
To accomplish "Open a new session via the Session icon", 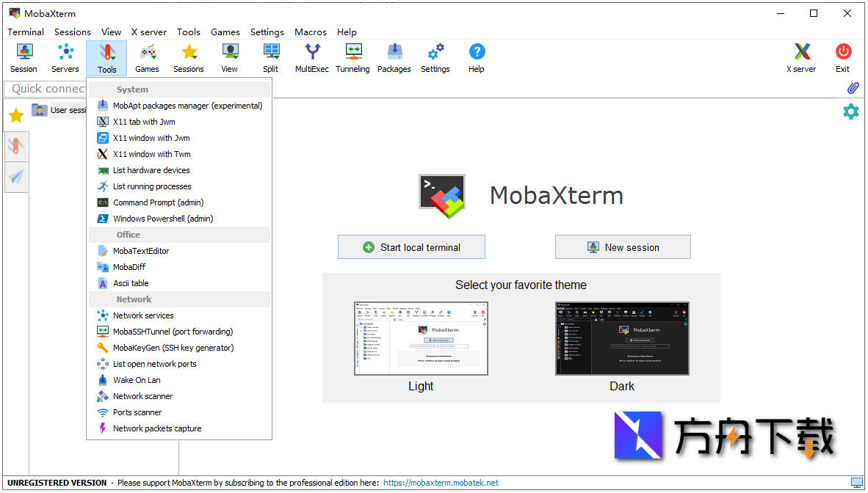I will [23, 58].
